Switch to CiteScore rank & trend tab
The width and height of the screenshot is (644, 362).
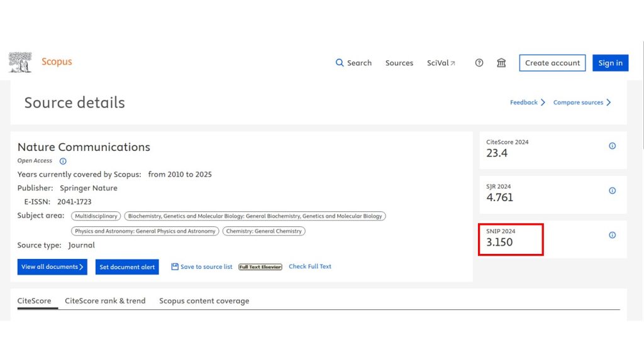(105, 301)
